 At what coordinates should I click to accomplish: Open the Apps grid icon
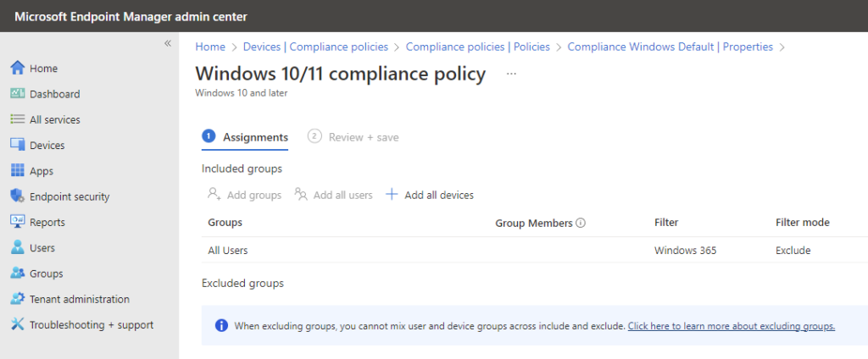[x=18, y=171]
